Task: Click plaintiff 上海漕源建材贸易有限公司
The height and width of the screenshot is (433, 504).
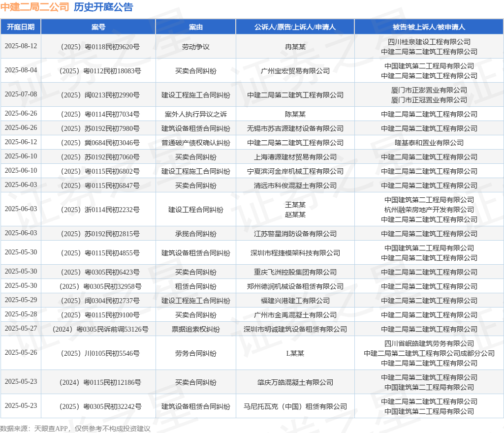Action: tap(295, 157)
